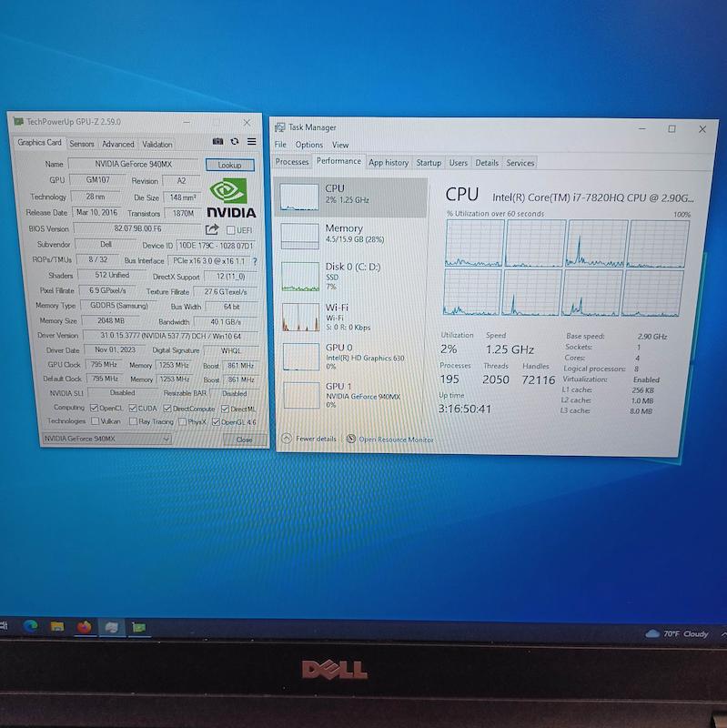Switch to the Sensors tab in GPU-Z
Screen dimensions: 727x728
[x=82, y=144]
